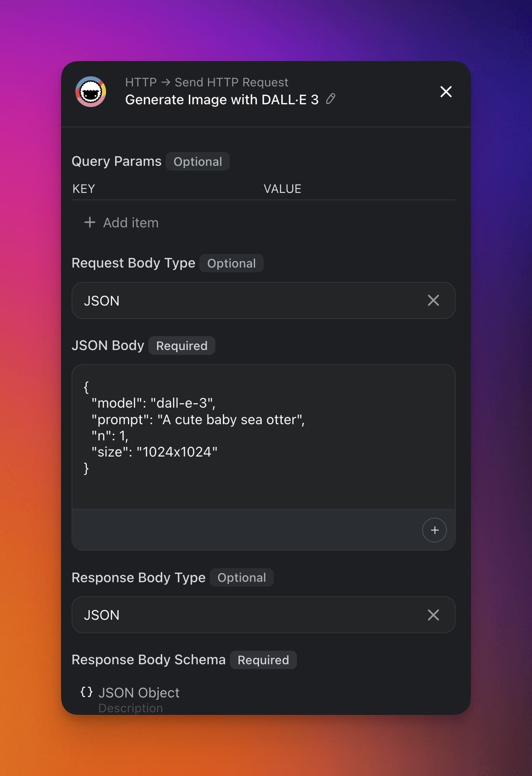Click the HTTP → Send HTTP Request breadcrumb
The image size is (532, 776).
206,82
